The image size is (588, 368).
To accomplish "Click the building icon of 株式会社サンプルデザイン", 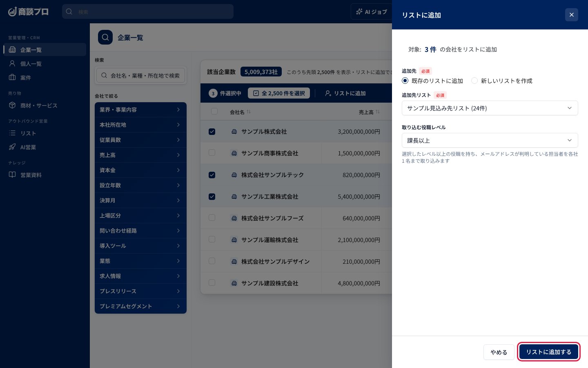I will coord(234,261).
